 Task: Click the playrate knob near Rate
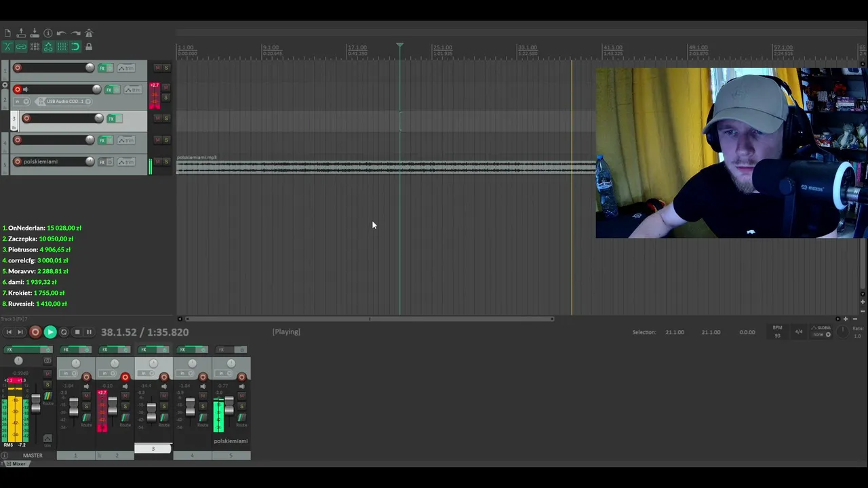(x=843, y=331)
